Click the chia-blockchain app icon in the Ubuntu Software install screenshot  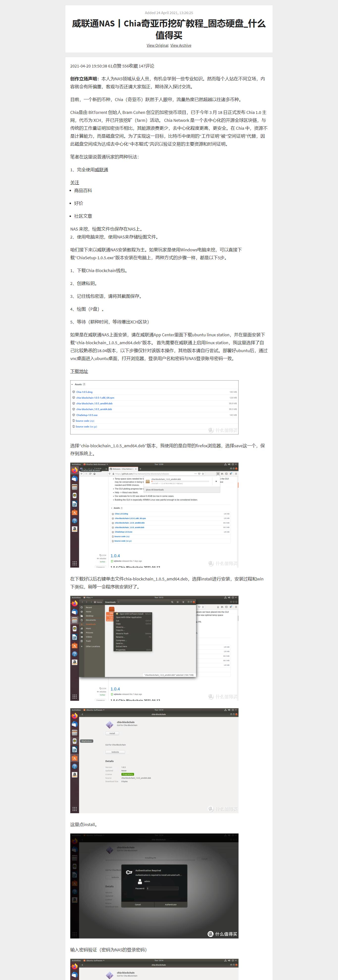[x=110, y=724]
